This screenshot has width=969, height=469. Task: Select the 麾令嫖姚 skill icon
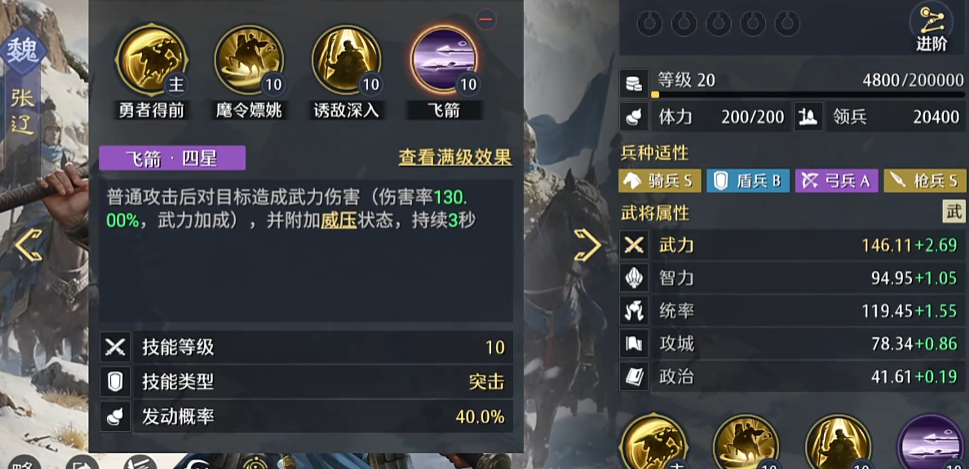(x=248, y=59)
